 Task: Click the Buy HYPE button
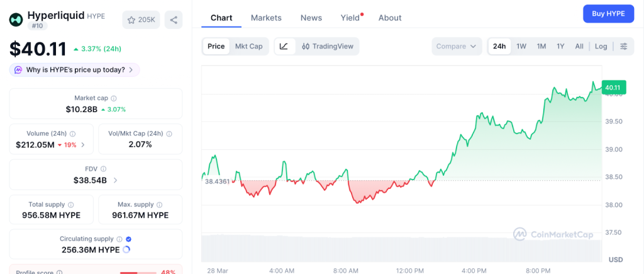[x=608, y=14]
